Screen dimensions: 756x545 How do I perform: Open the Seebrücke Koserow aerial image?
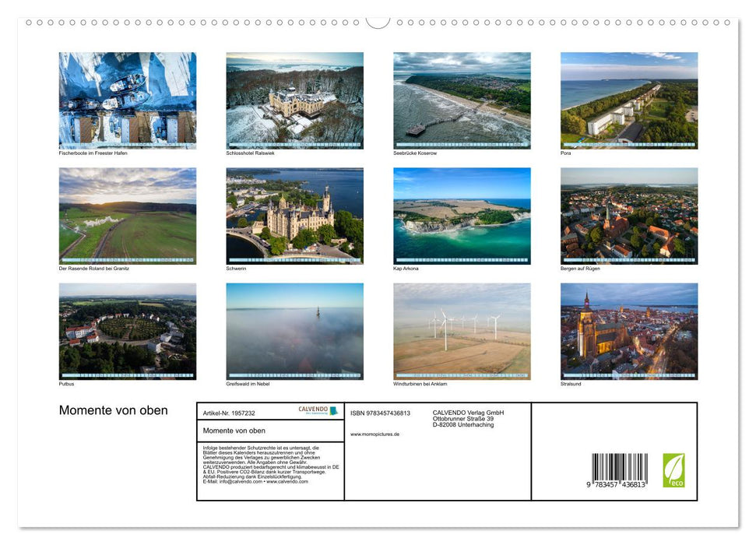[x=461, y=100]
